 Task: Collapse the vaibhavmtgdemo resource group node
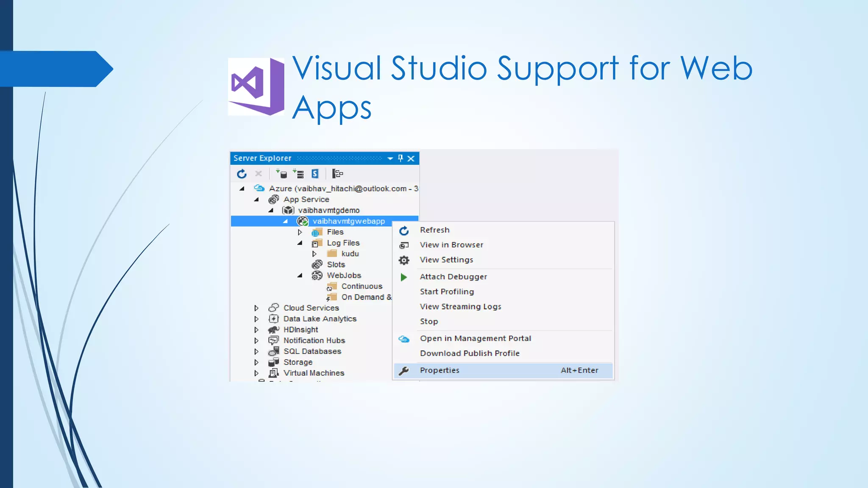pos(271,210)
